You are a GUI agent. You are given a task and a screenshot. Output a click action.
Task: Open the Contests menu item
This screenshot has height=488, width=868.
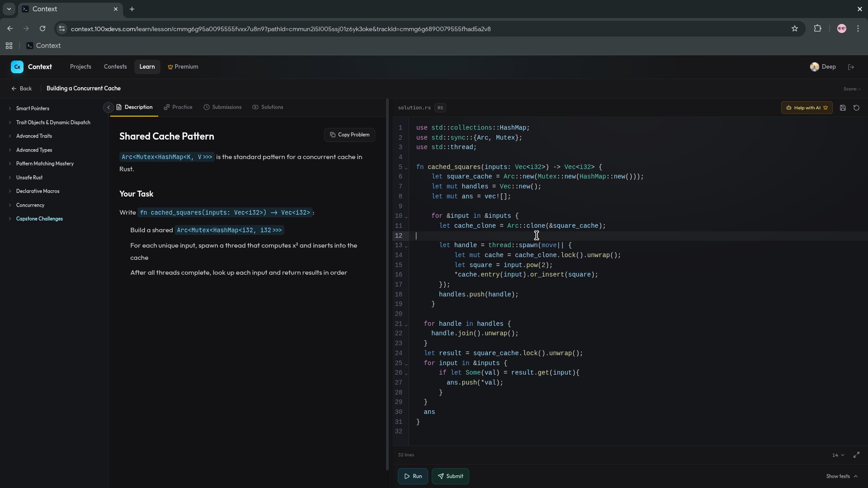coord(115,67)
